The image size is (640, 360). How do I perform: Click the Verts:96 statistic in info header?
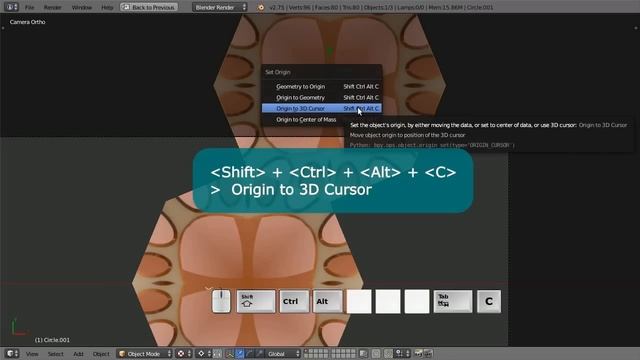(x=300, y=7)
